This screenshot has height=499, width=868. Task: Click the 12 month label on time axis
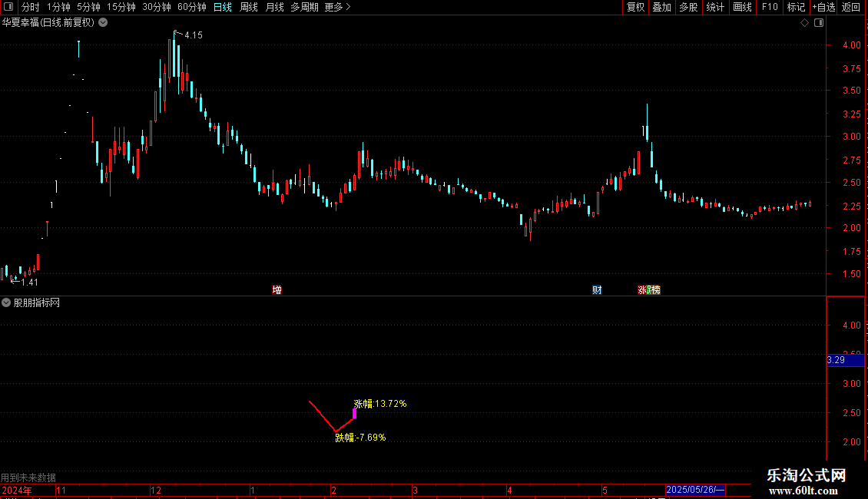click(x=156, y=490)
